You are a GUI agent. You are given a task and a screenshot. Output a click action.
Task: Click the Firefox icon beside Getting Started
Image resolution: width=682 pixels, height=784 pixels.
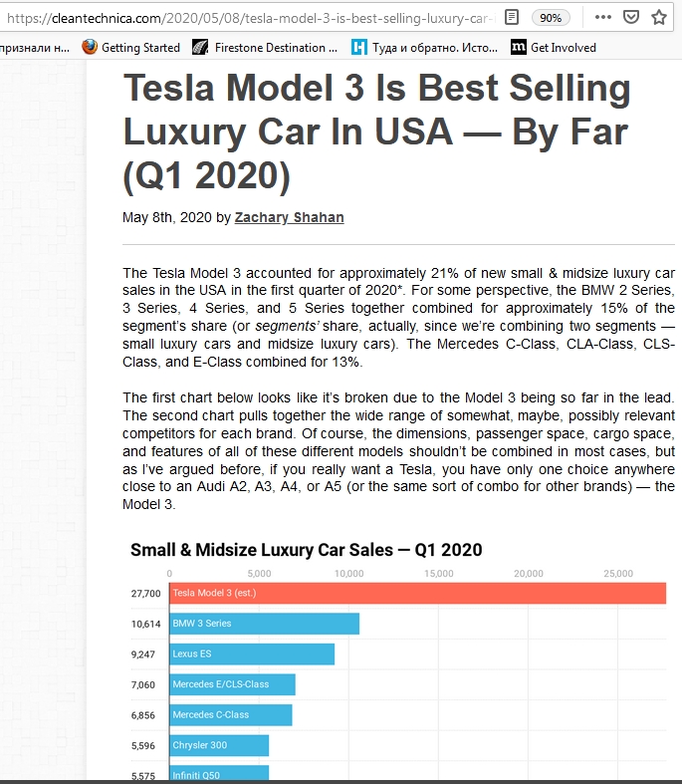[90, 47]
